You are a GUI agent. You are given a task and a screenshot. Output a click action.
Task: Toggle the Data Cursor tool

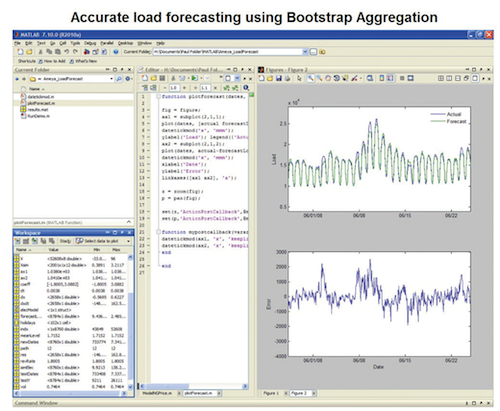click(x=345, y=78)
